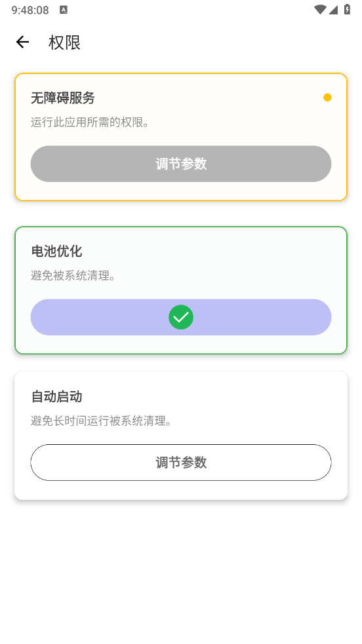Tap the purple 电池优化 granted button
362x644 pixels.
(181, 317)
